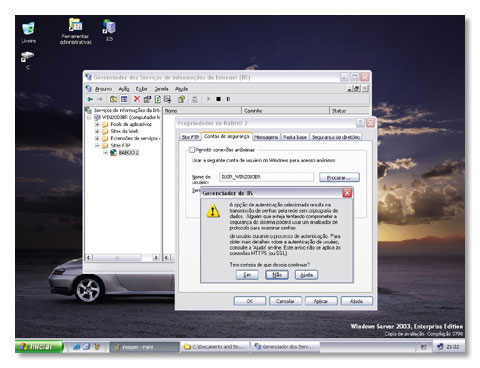Switch to C:\Documents and Se... taskbar button

pos(216,347)
